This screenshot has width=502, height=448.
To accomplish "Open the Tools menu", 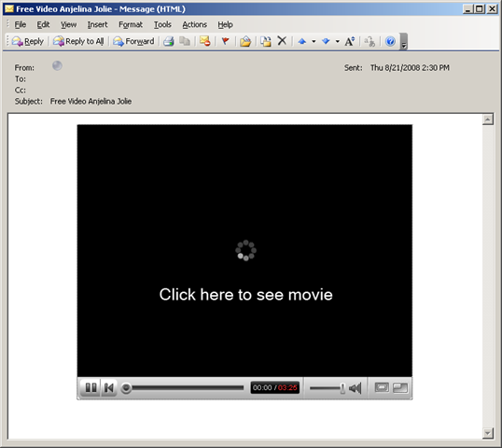I will tap(162, 24).
